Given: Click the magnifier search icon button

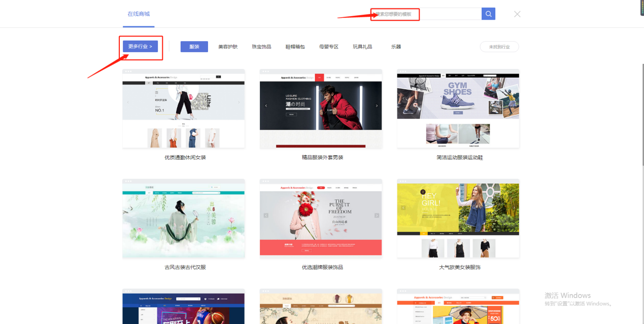Looking at the screenshot, I should (x=488, y=14).
